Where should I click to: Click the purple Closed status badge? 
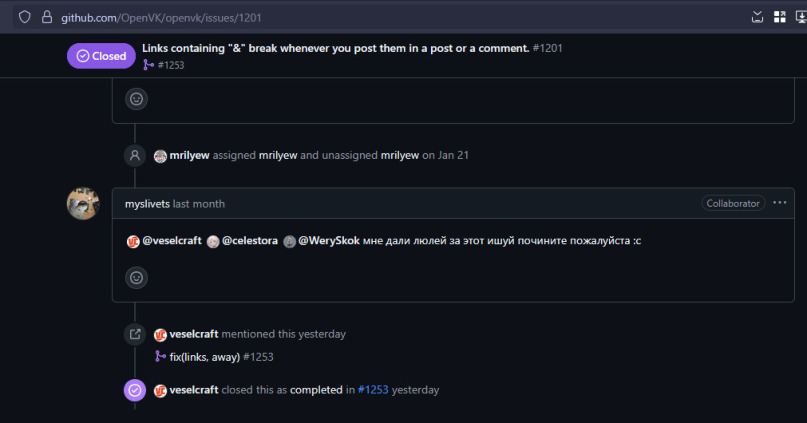pos(101,56)
